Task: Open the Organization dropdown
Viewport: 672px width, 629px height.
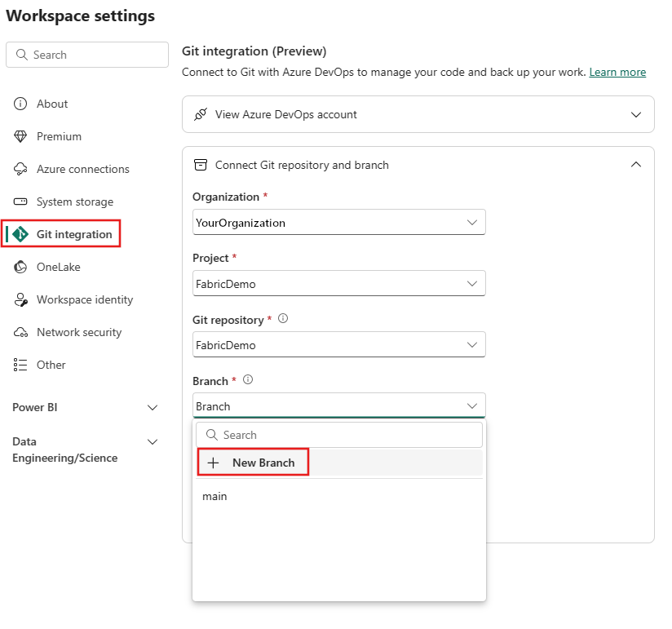Action: (x=339, y=222)
